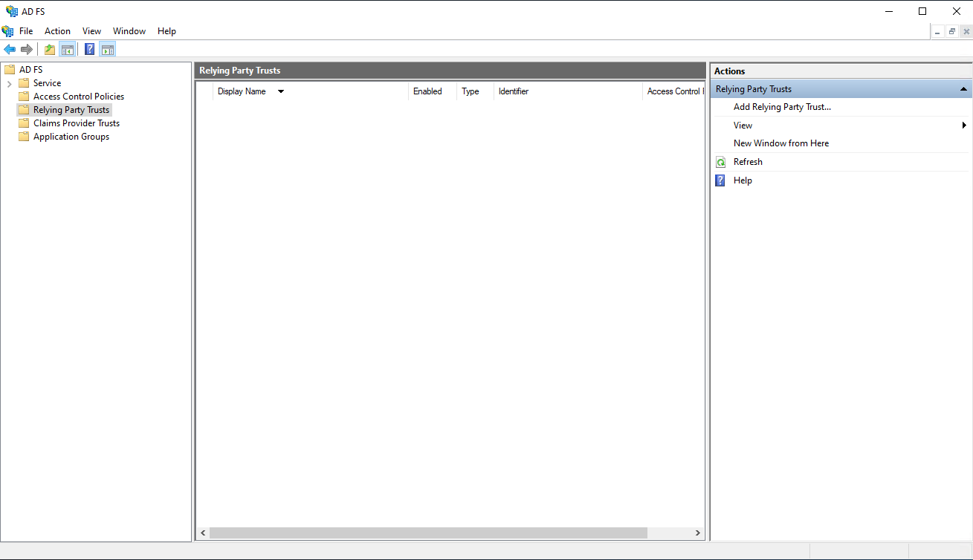Viewport: 973px width, 560px height.
Task: Toggle the Show/Hide Console Tree icon
Action: click(68, 49)
